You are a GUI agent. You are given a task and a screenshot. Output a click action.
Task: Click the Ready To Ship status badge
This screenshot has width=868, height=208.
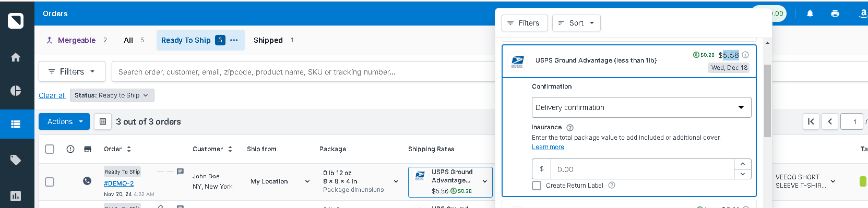(x=122, y=172)
